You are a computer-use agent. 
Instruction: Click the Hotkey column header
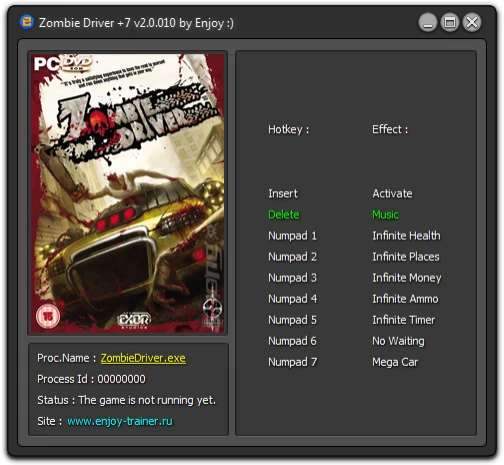pos(289,129)
